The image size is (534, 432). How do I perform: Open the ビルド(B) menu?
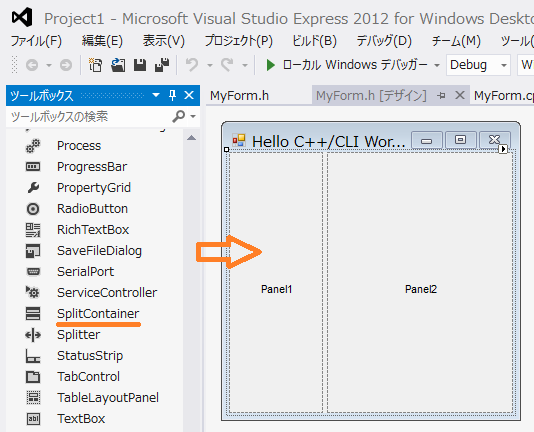[314, 41]
